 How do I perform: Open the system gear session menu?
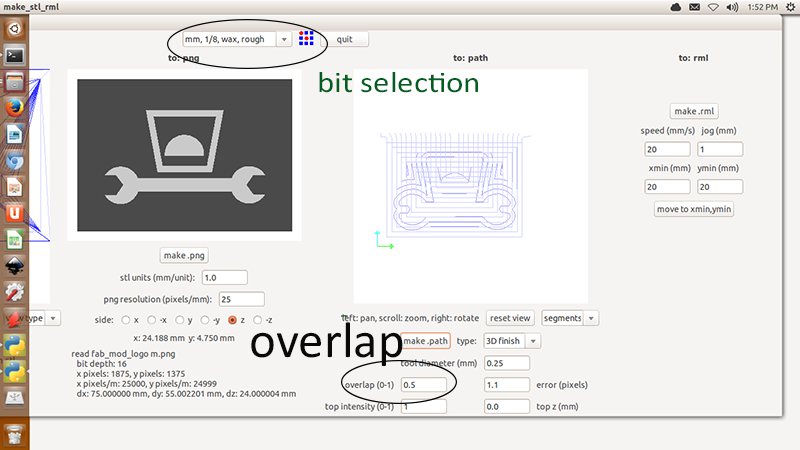[791, 7]
